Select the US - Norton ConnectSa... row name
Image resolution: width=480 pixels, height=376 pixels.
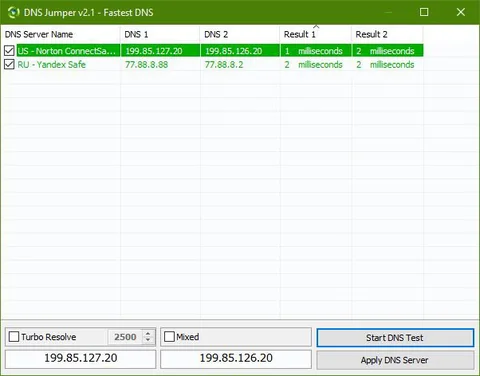(67, 51)
